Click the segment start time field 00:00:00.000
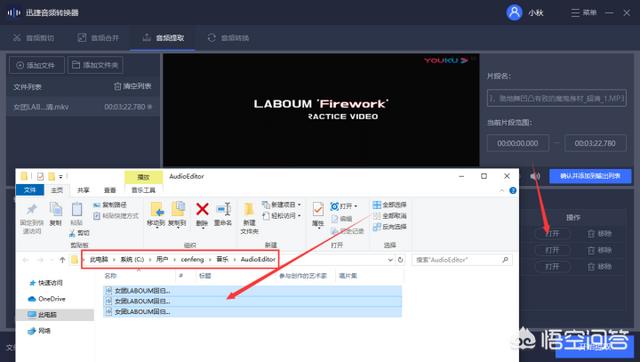The image size is (640, 362). [x=518, y=143]
